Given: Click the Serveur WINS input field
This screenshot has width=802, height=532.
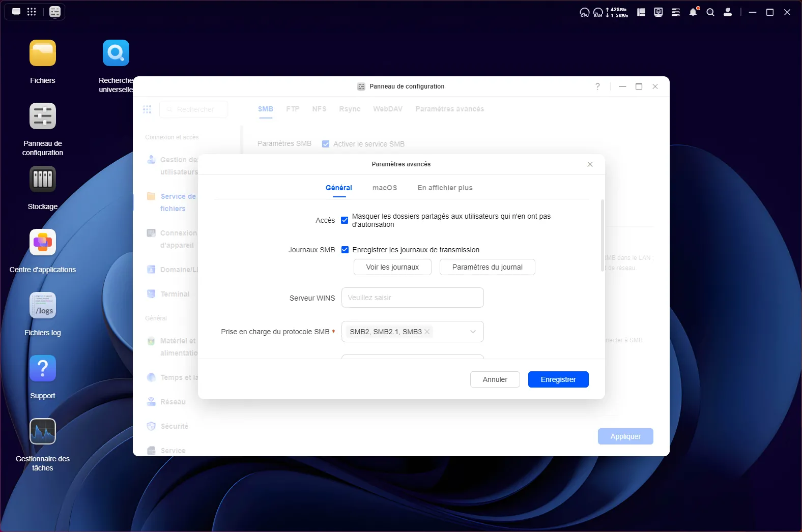Looking at the screenshot, I should 412,298.
